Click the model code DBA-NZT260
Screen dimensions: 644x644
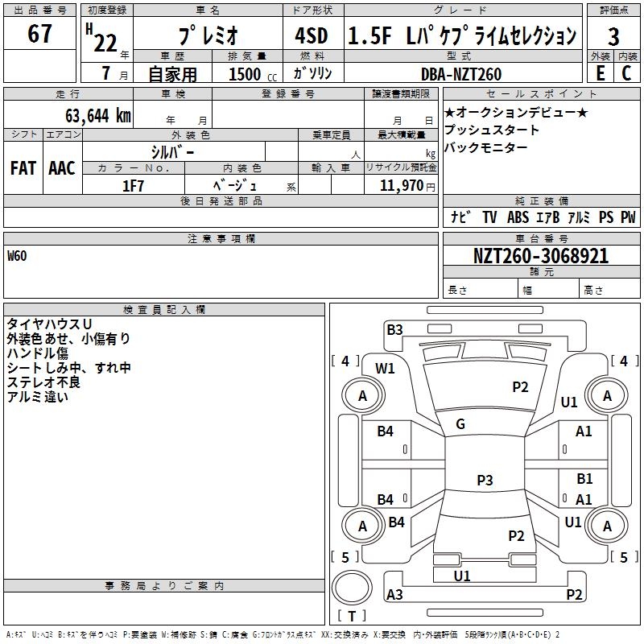point(461,74)
